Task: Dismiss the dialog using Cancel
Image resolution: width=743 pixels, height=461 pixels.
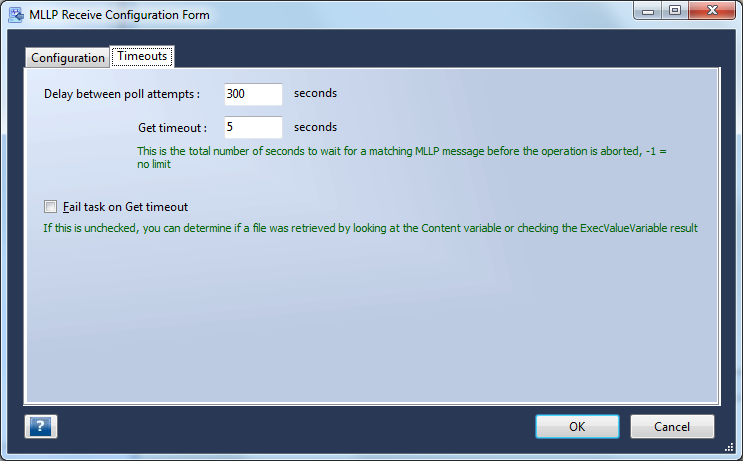Action: pos(672,426)
